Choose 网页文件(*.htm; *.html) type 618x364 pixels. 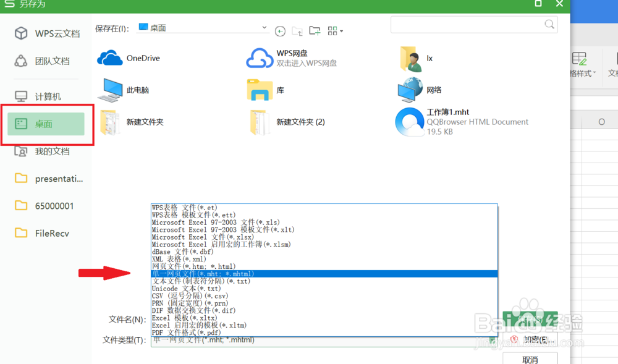(324, 267)
